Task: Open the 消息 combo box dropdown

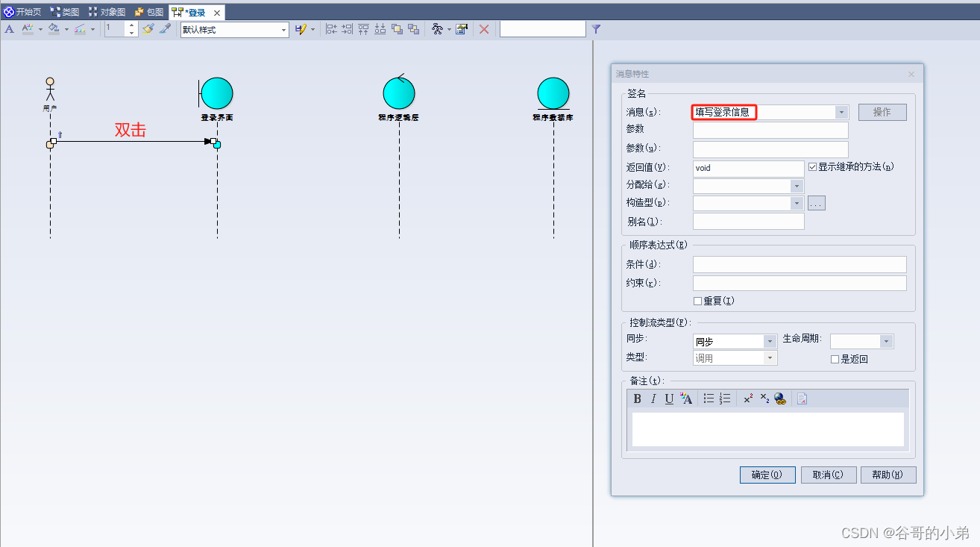Action: pos(841,112)
